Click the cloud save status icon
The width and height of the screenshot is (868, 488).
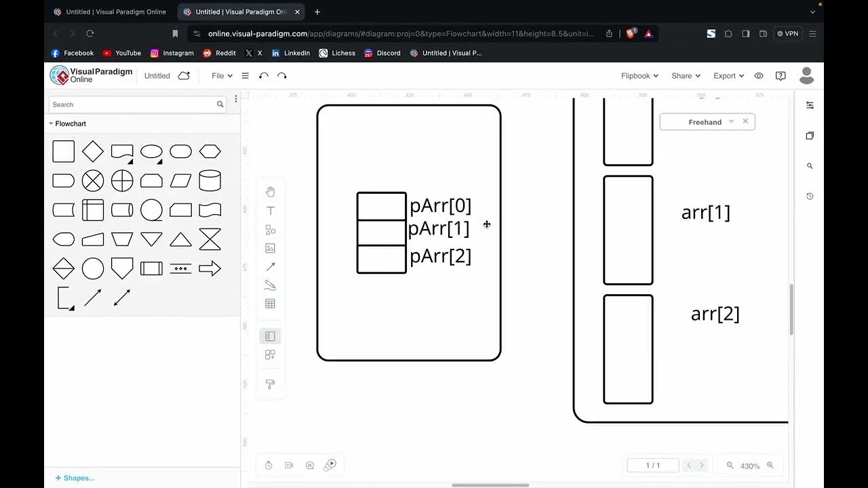[x=184, y=76]
